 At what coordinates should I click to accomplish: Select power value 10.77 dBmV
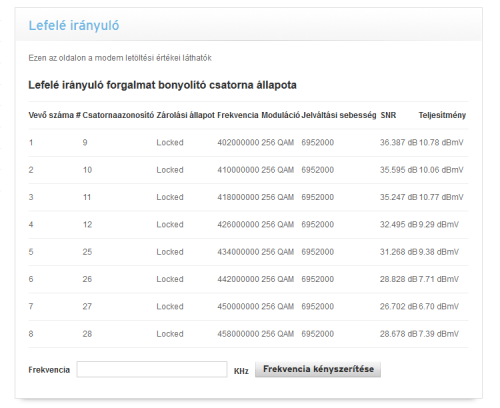(441, 197)
